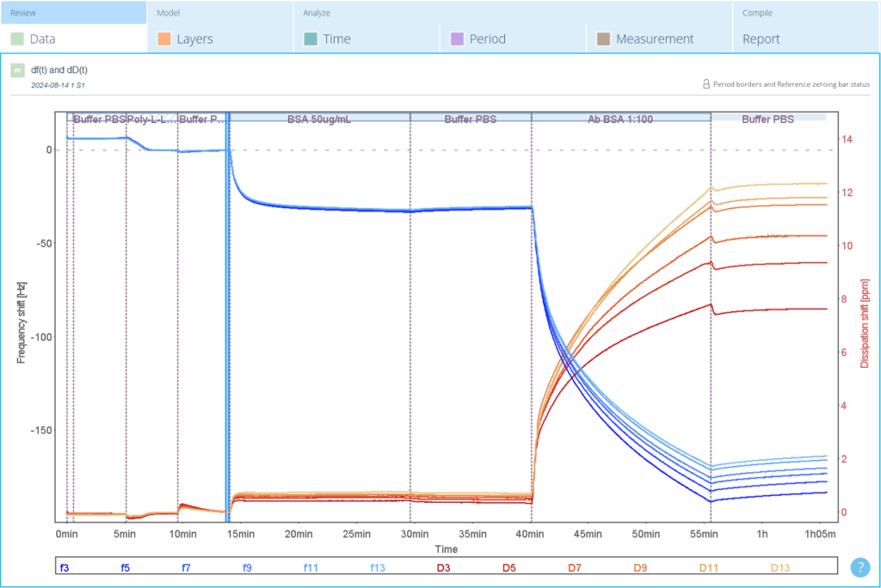Viewport: 881px width, 588px height.
Task: Hide the f9 frequency trace
Action: 247,567
